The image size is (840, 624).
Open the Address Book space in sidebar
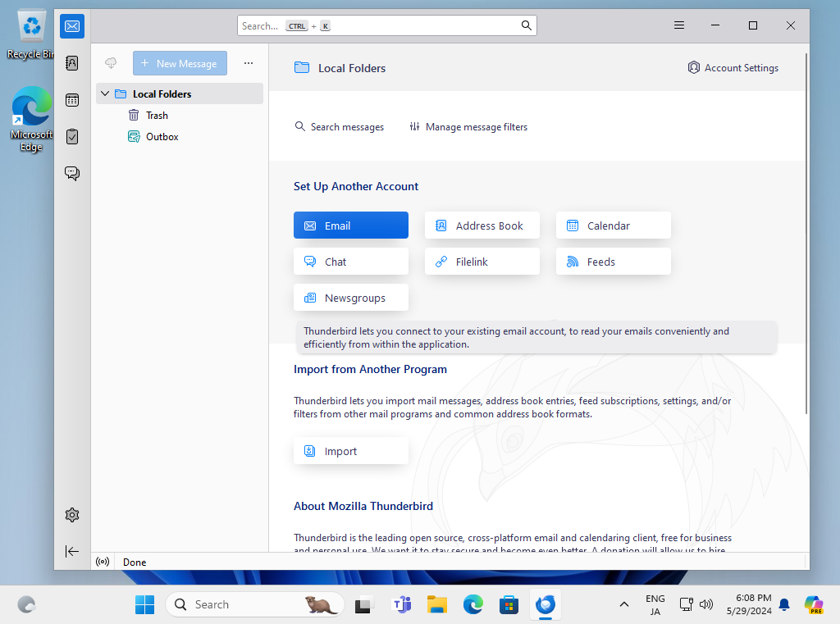click(x=72, y=63)
